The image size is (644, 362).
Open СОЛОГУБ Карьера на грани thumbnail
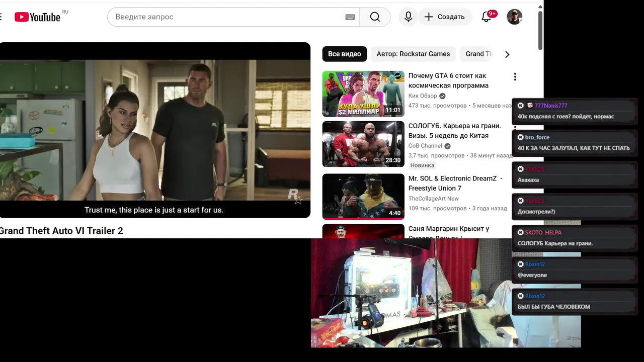363,144
